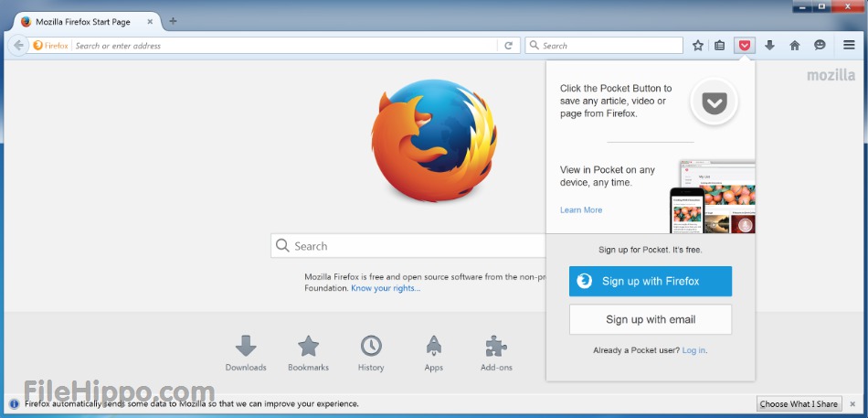Click the large Firefox logo
The height and width of the screenshot is (418, 868).
434,140
